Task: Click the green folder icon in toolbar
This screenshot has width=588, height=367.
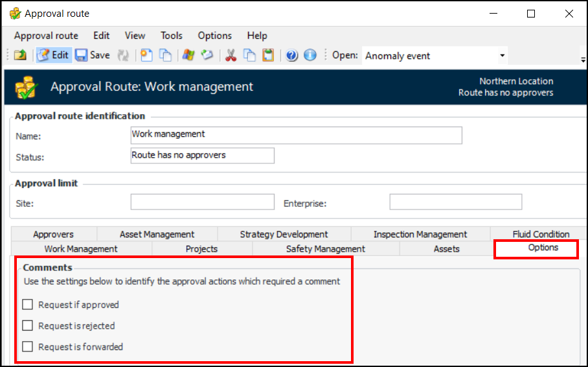Action: [x=20, y=55]
